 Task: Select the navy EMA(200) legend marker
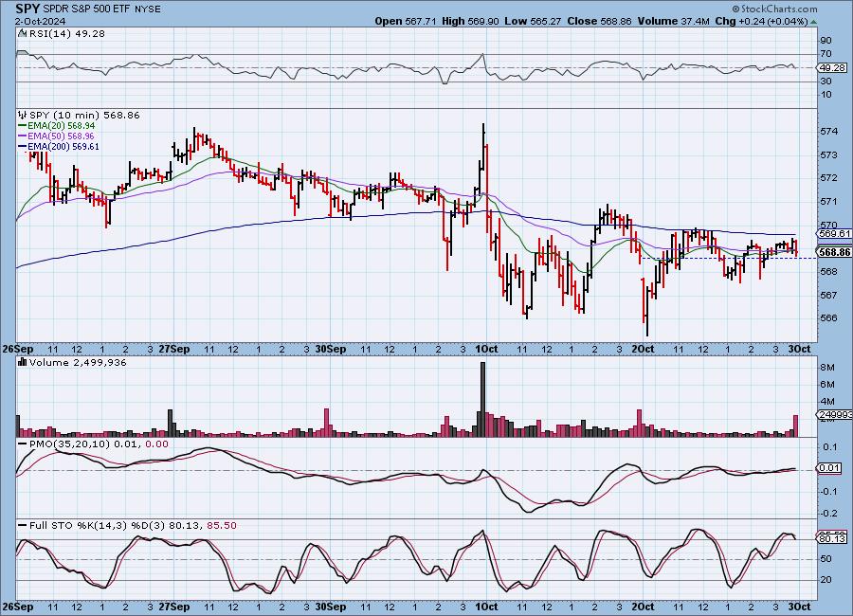23,146
